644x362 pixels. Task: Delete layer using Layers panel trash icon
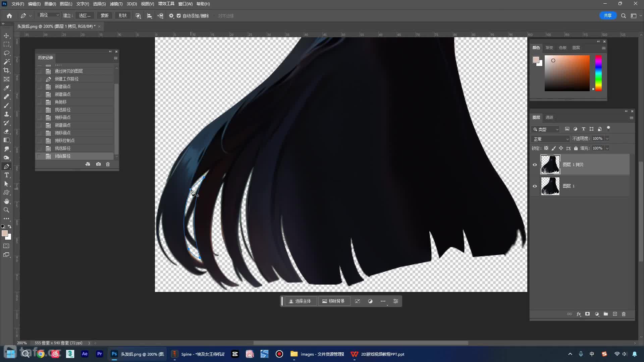(624, 314)
